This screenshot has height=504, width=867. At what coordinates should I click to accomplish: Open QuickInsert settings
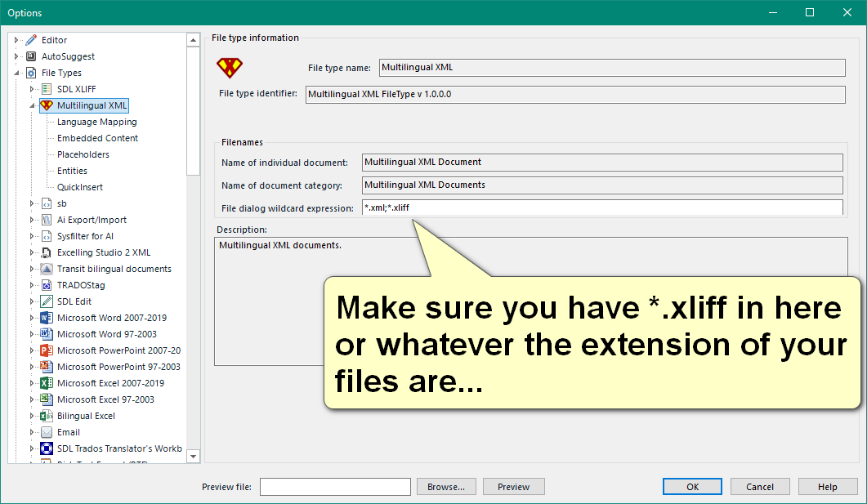[79, 187]
